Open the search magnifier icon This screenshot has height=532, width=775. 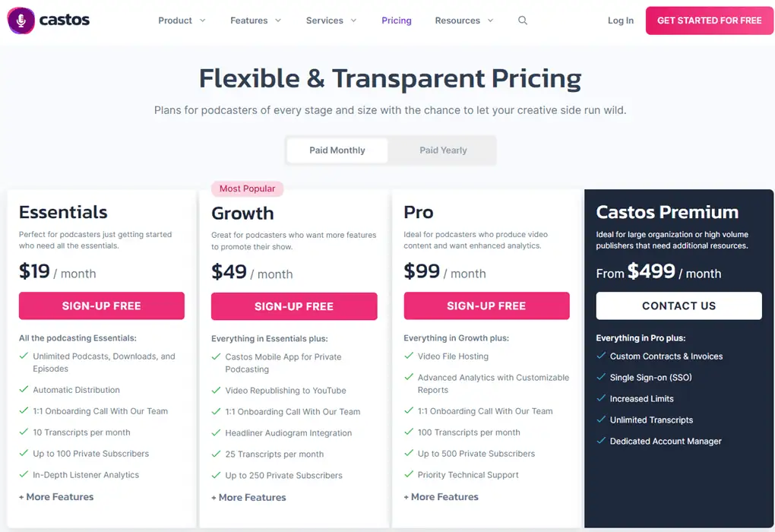click(x=523, y=21)
